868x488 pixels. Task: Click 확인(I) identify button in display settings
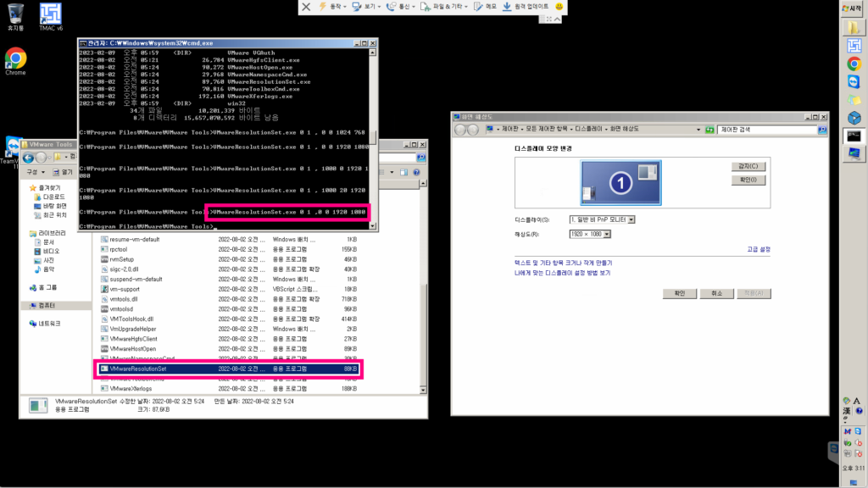[748, 180]
